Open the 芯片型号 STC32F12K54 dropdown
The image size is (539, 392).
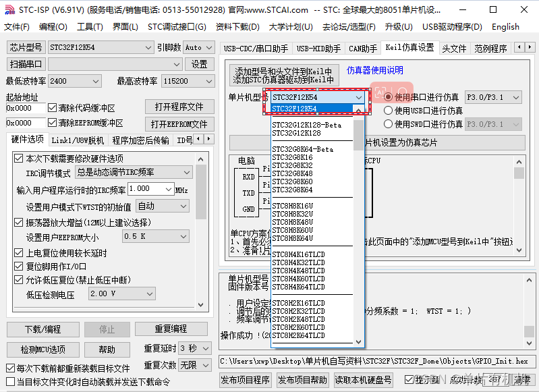coord(101,47)
